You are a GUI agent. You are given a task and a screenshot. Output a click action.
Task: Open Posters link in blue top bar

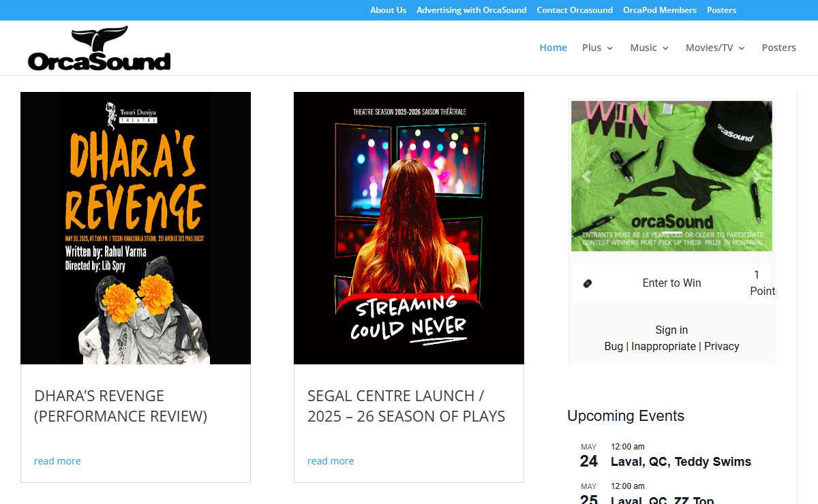click(x=721, y=10)
